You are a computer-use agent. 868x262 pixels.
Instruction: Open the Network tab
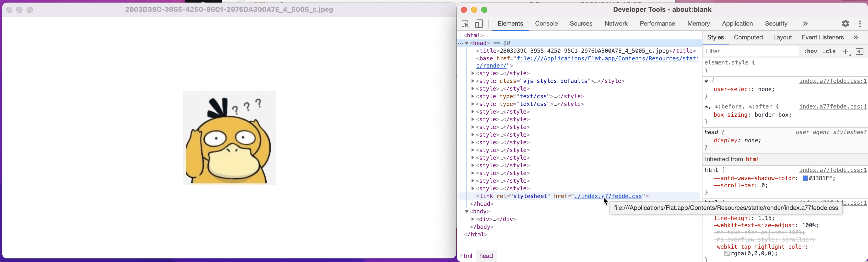616,24
